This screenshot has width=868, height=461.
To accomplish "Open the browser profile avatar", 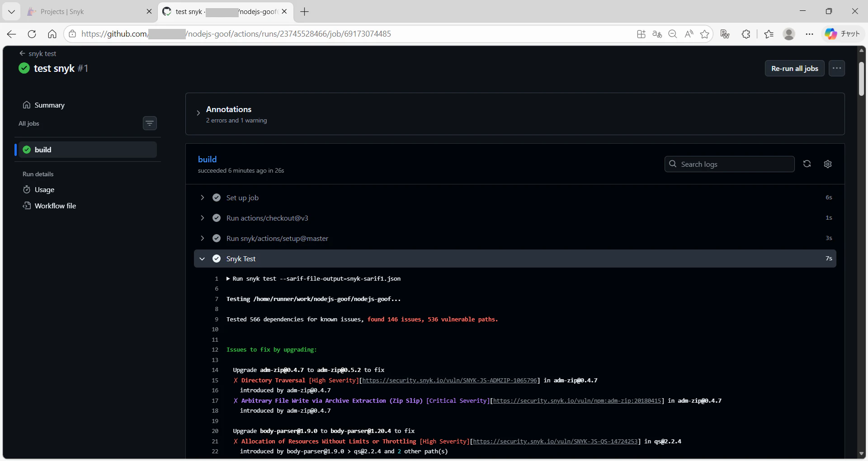I will (789, 34).
